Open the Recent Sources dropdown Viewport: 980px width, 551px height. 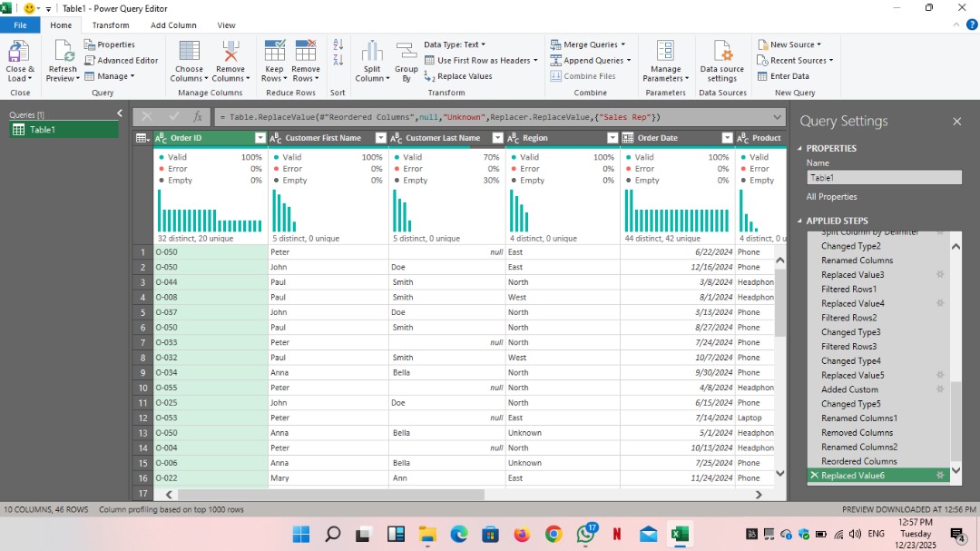795,60
